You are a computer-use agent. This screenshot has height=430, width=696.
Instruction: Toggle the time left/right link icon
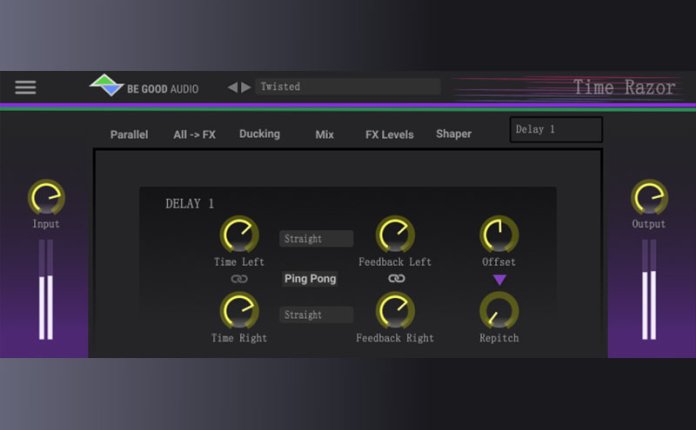pos(239,279)
